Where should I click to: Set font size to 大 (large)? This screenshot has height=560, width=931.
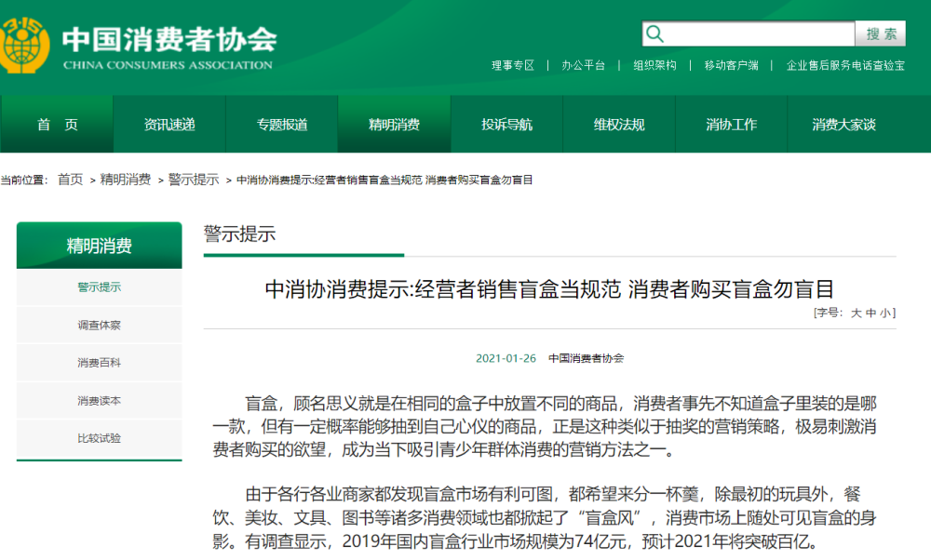pos(856,314)
